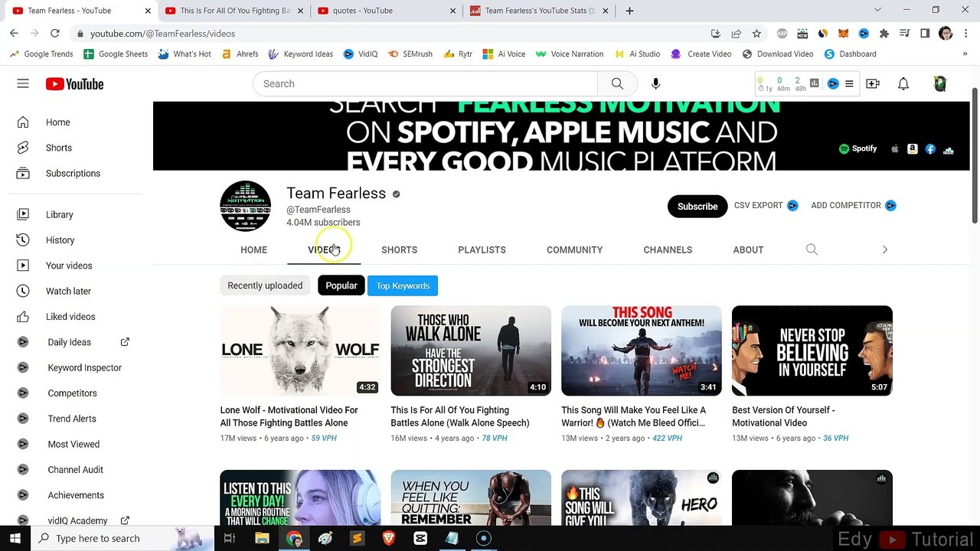Subscribe to Team Fearless
Screen dimensions: 980x551
(x=697, y=206)
